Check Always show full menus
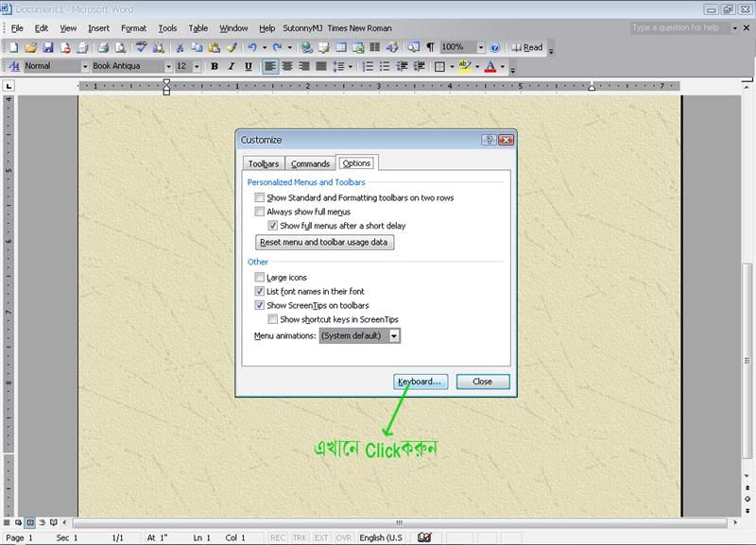The height and width of the screenshot is (545, 756). click(x=259, y=213)
